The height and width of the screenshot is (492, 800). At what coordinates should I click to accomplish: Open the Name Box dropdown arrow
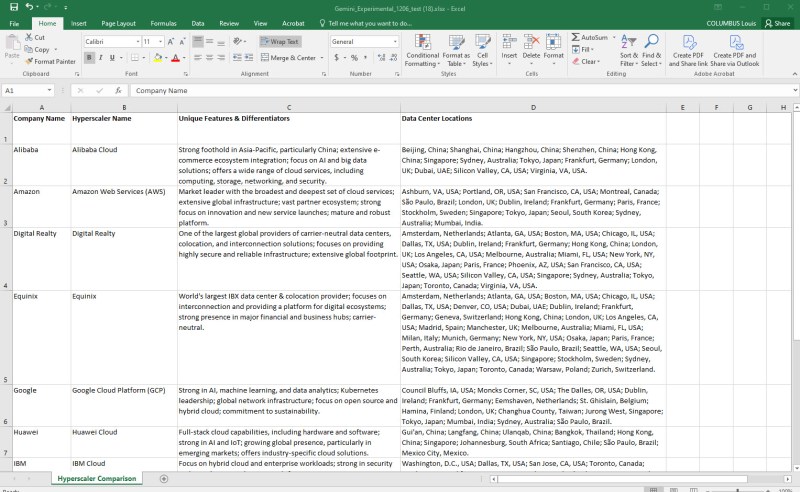click(x=49, y=90)
